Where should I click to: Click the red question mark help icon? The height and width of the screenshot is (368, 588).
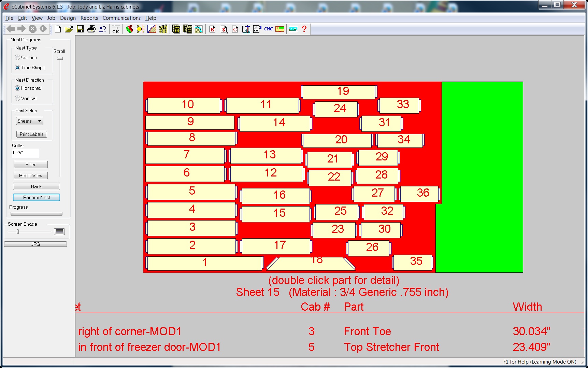[x=304, y=29]
